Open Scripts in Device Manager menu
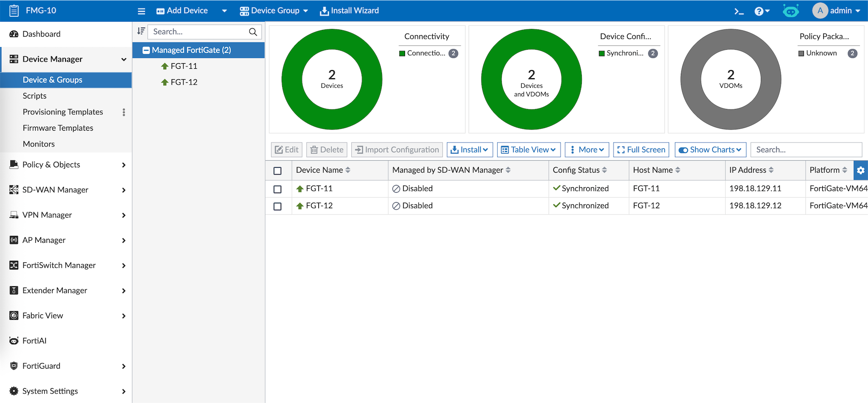Screen dimensions: 868x403 (35, 96)
